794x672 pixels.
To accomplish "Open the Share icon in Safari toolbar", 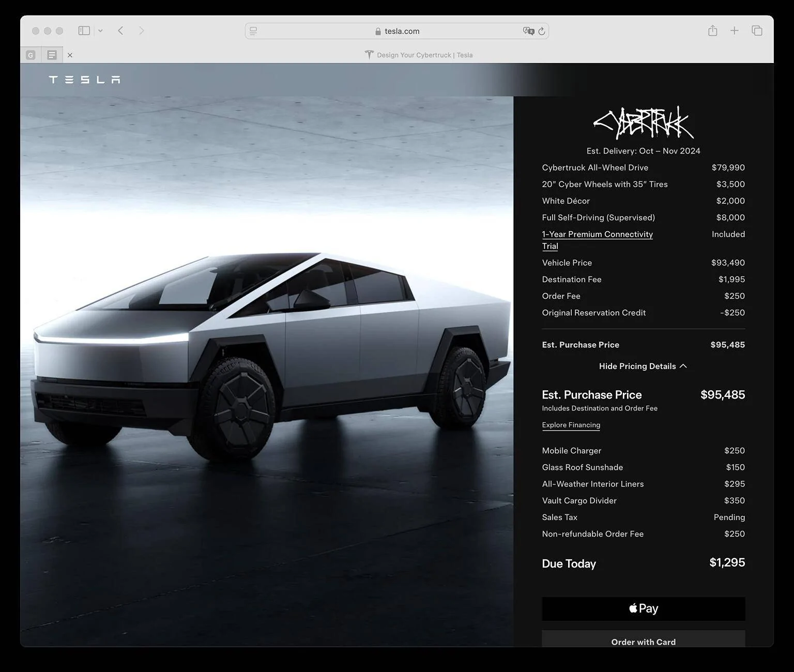I will (x=712, y=30).
